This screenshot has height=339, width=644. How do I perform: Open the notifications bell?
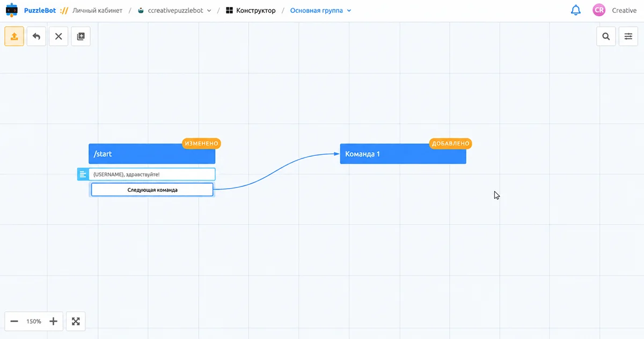click(x=576, y=10)
